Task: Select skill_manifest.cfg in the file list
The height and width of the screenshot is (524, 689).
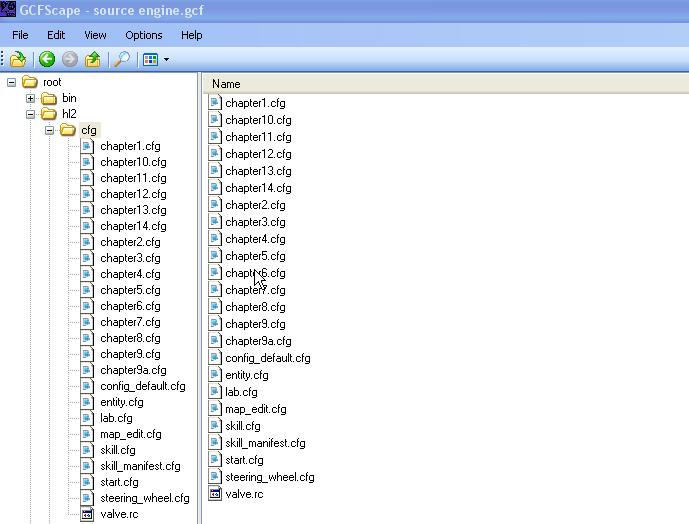Action: [265, 443]
